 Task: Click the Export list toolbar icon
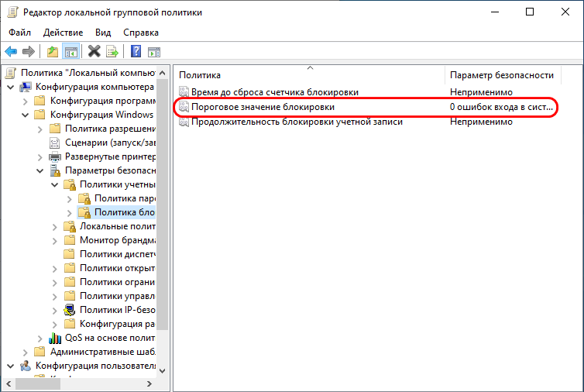pyautogui.click(x=112, y=52)
